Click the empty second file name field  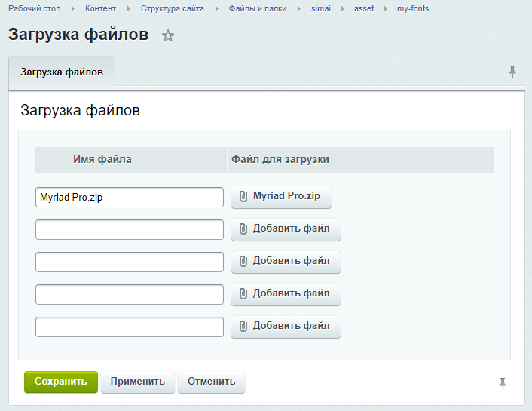coord(130,229)
